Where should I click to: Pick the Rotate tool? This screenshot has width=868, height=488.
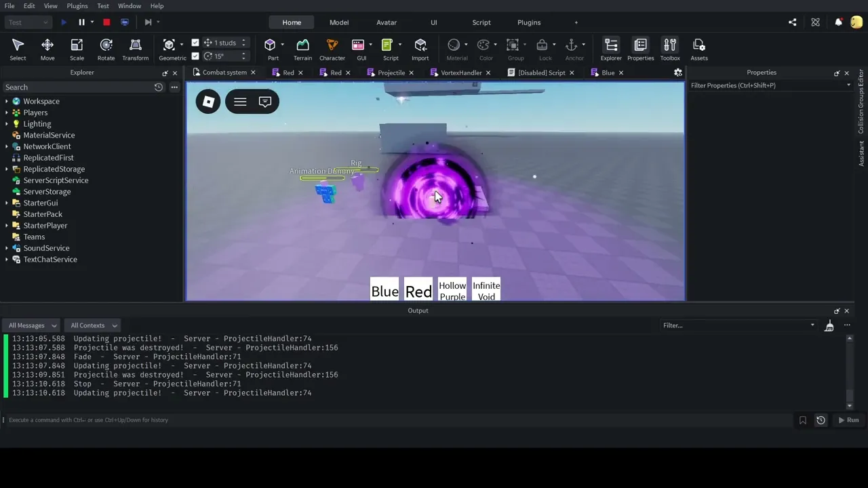click(x=106, y=49)
